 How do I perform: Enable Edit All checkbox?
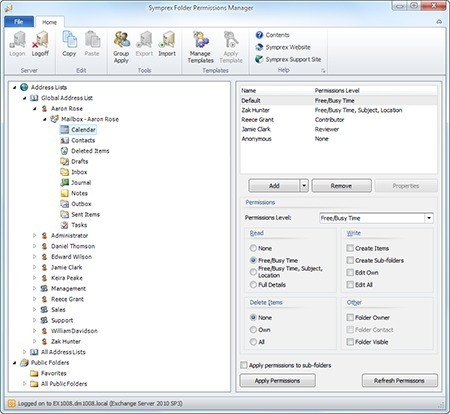350,285
